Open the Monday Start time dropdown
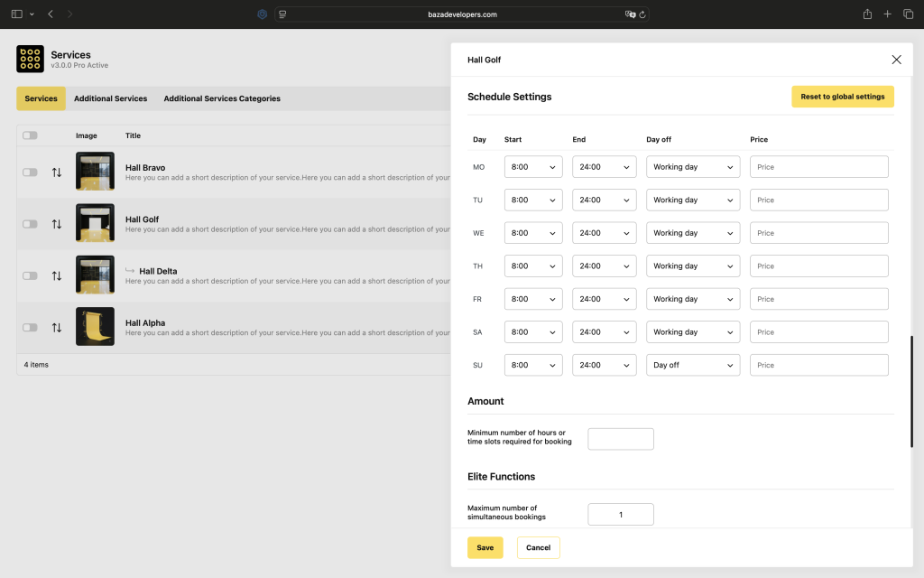The width and height of the screenshot is (924, 578). (x=533, y=167)
